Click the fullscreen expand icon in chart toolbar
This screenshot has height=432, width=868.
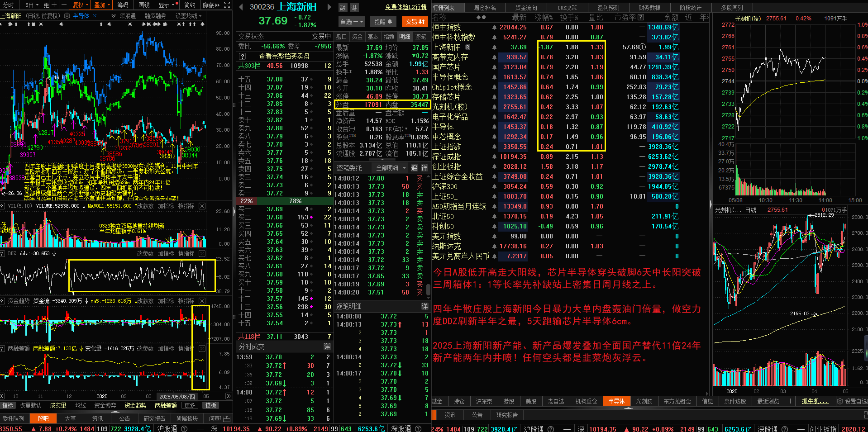[x=227, y=5]
